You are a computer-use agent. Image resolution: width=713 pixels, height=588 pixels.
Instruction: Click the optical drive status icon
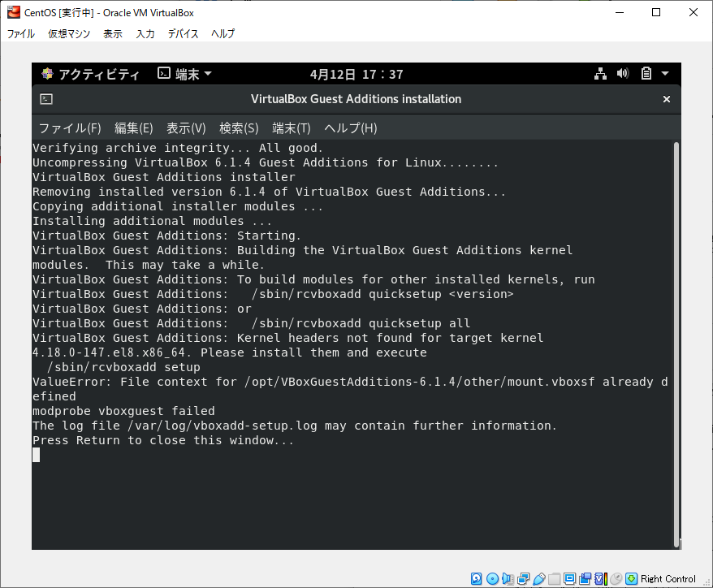(492, 578)
